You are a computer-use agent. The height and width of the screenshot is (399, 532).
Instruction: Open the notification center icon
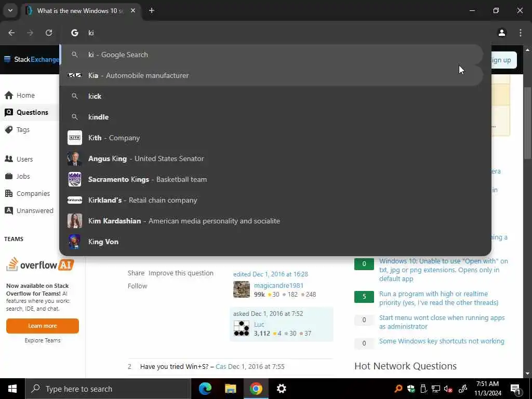point(515,389)
